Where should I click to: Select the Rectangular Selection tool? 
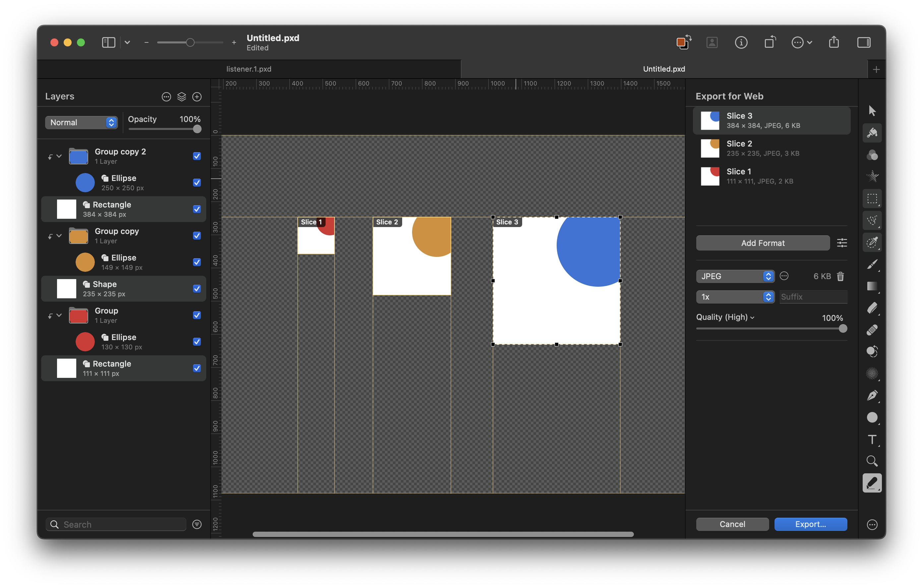[872, 199]
